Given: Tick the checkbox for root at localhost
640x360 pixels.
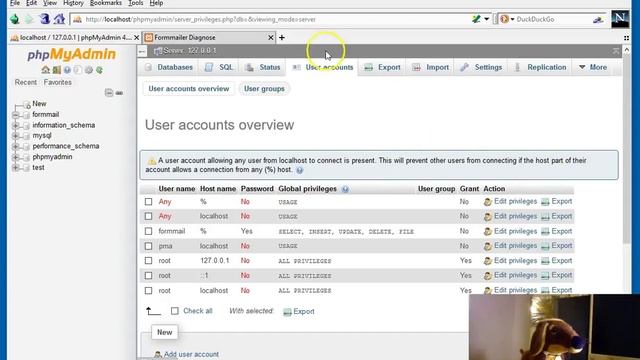Looking at the screenshot, I should click(149, 291).
